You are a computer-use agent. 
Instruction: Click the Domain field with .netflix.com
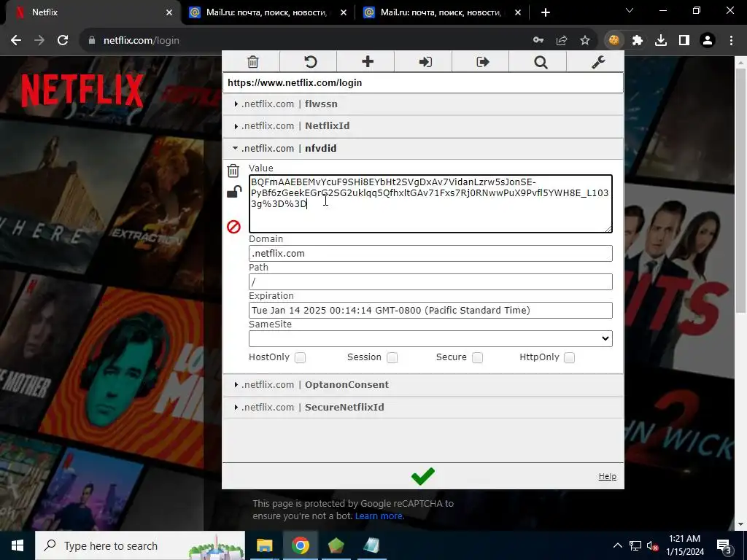point(430,253)
